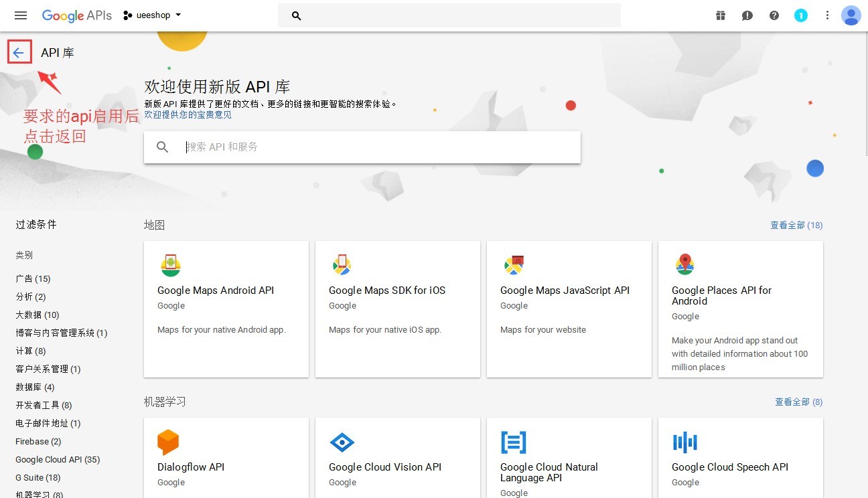The height and width of the screenshot is (498, 868).
Task: Click the user account avatar
Action: [x=851, y=15]
